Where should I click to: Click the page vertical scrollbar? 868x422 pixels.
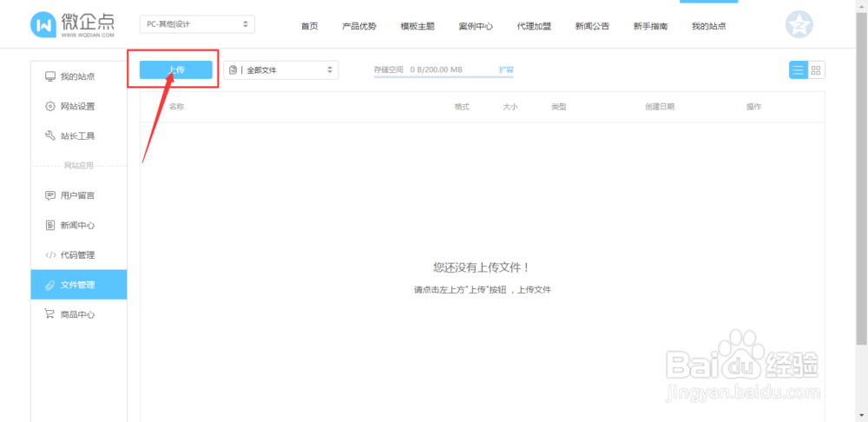(x=863, y=177)
